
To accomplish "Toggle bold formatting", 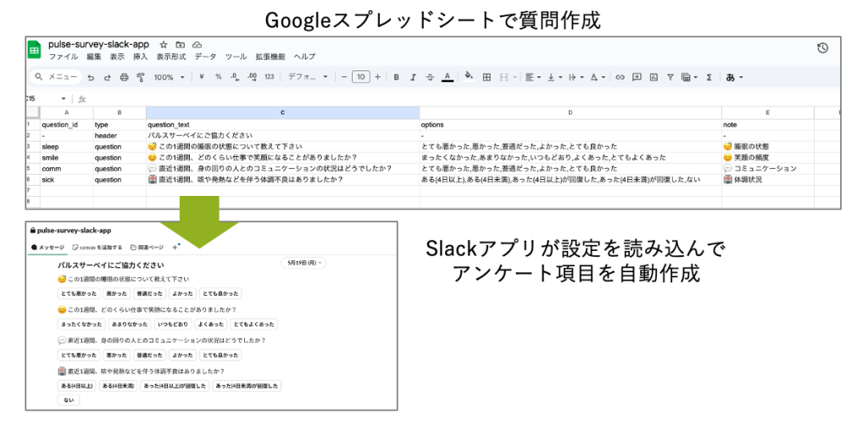I will click(397, 77).
